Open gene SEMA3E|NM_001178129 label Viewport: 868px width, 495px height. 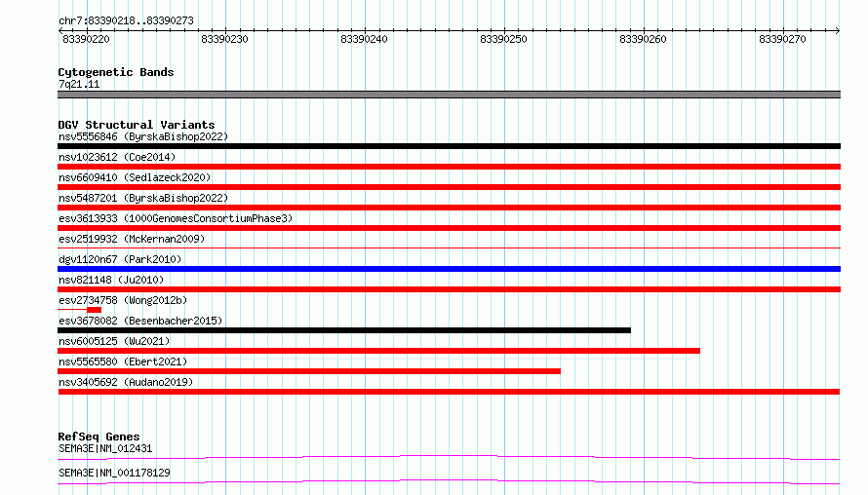114,473
